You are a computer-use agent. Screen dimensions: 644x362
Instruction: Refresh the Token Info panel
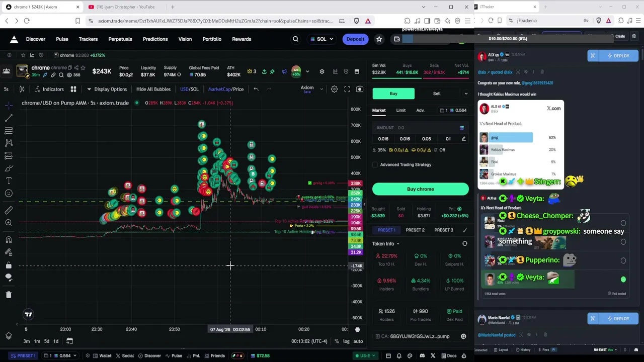tap(464, 244)
